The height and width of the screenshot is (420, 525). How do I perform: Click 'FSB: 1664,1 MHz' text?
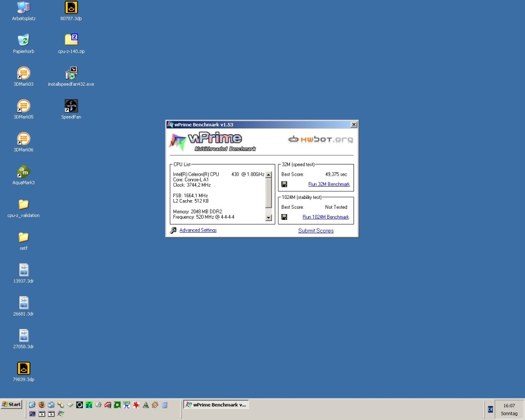[x=190, y=195]
